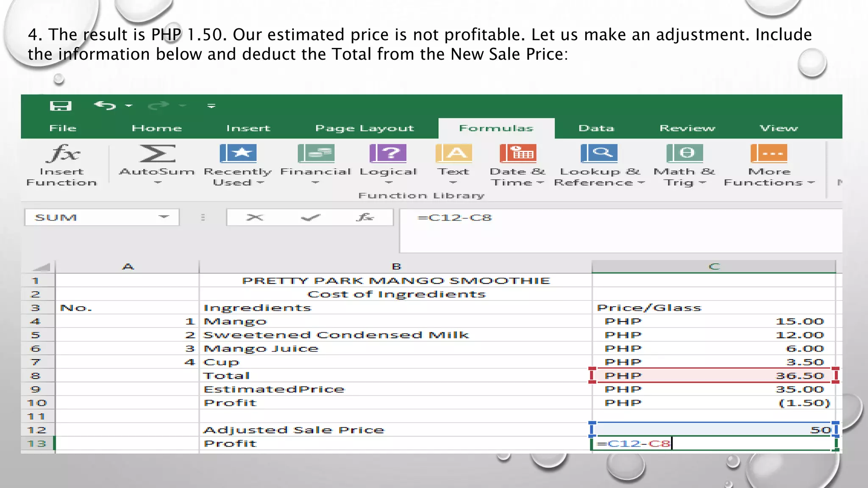868x488 pixels.
Task: Open the Logical functions icon
Action: point(388,153)
